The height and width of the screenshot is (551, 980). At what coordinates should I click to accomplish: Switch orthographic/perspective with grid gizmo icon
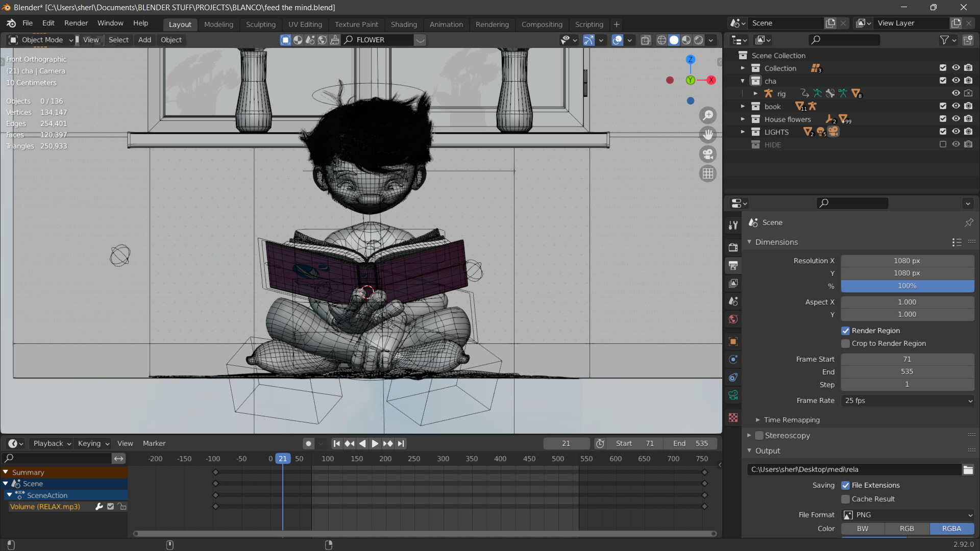(707, 174)
